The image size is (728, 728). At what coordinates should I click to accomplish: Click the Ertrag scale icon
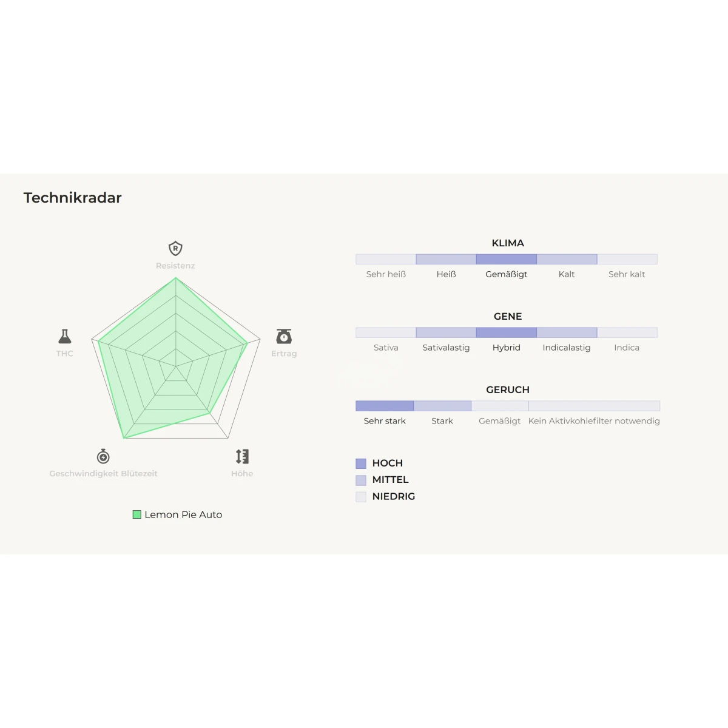click(284, 336)
